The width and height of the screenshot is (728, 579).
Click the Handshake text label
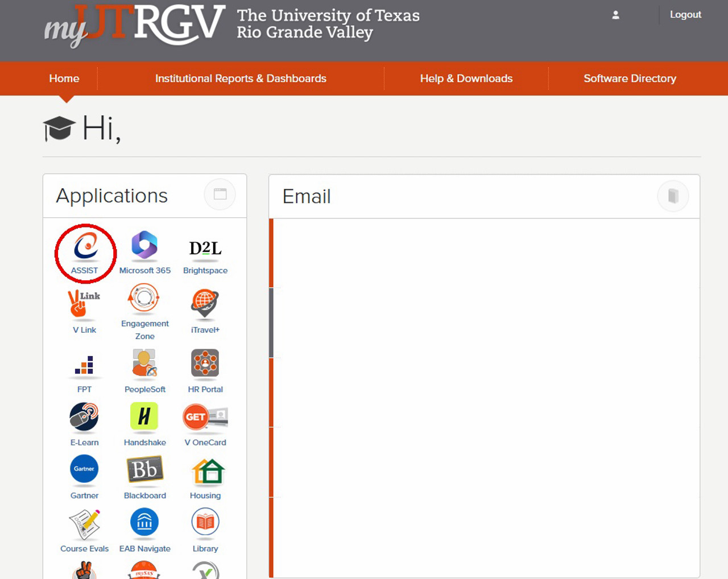145,442
